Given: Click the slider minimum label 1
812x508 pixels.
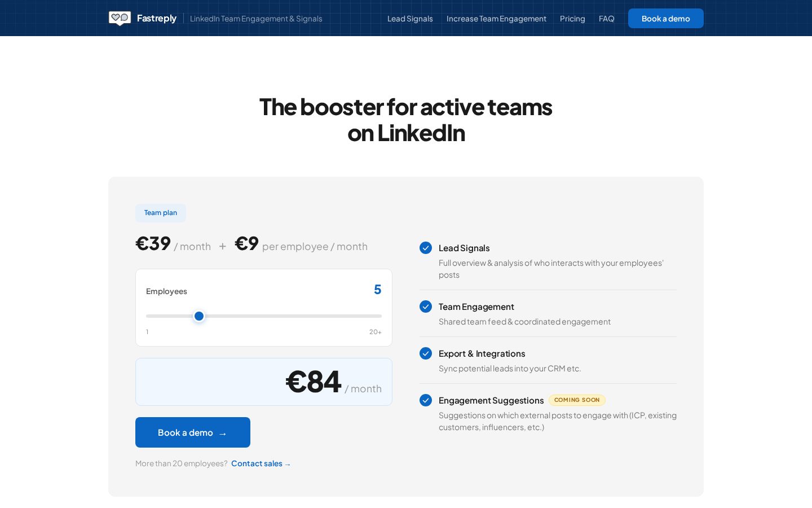Looking at the screenshot, I should (x=147, y=332).
